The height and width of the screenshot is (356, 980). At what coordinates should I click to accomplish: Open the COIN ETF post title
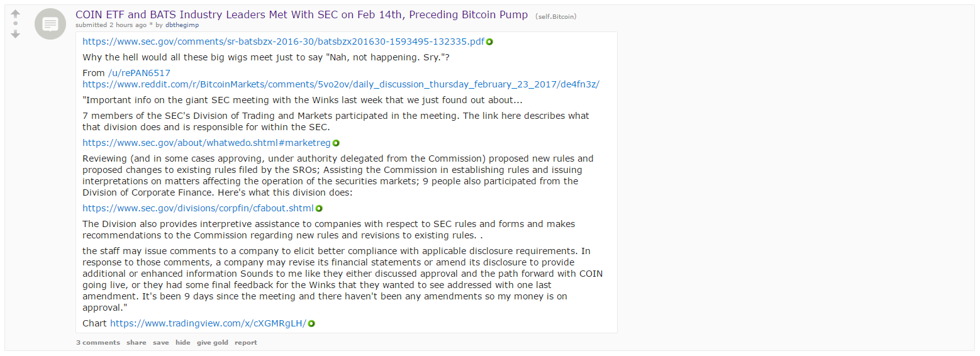click(301, 14)
